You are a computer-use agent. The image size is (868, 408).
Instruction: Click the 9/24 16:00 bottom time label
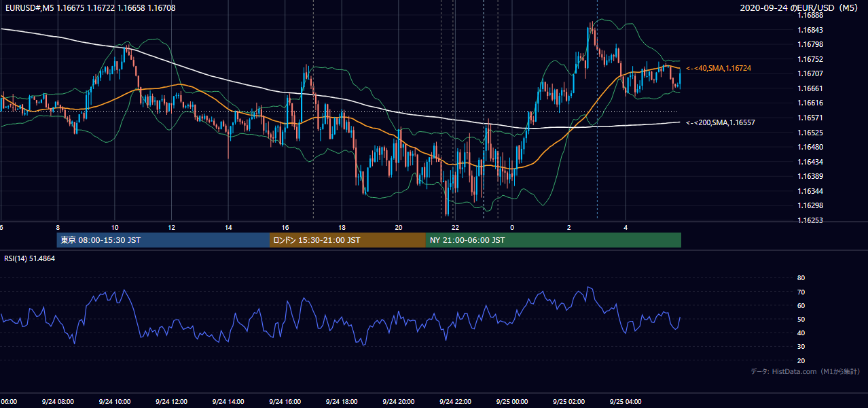click(x=285, y=401)
